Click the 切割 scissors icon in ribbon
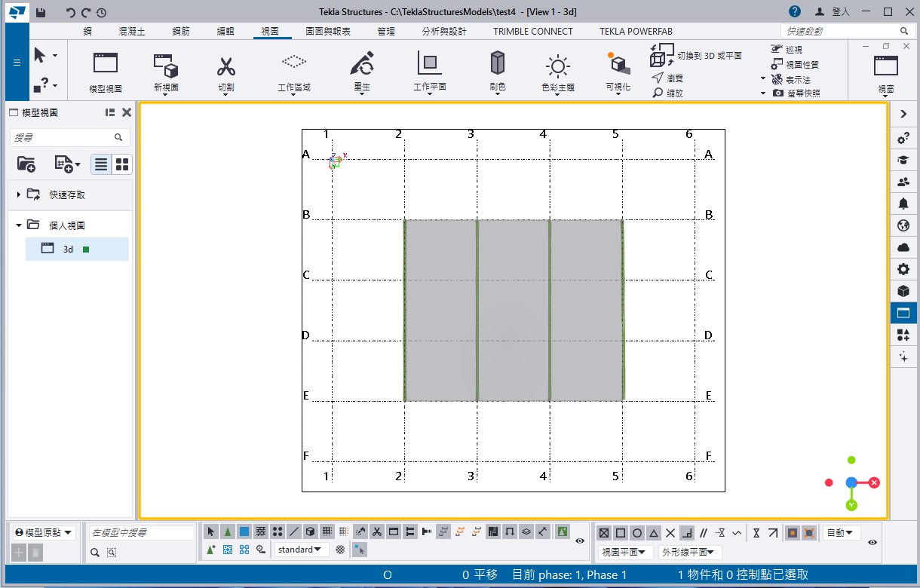 coord(226,66)
